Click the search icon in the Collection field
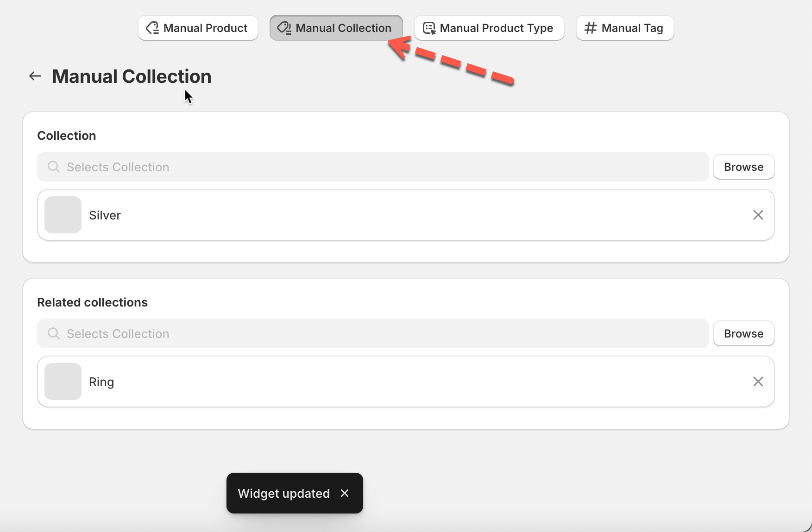This screenshot has height=532, width=812. pos(54,167)
